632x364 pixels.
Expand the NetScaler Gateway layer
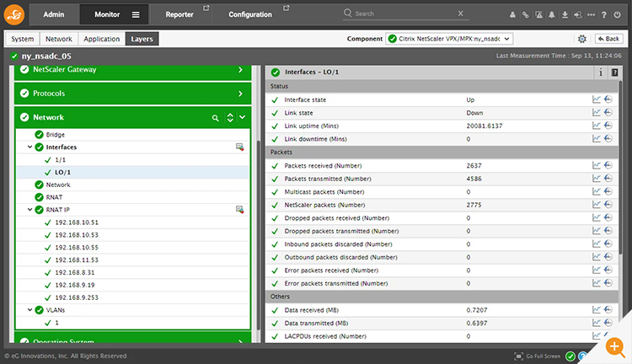tap(241, 70)
